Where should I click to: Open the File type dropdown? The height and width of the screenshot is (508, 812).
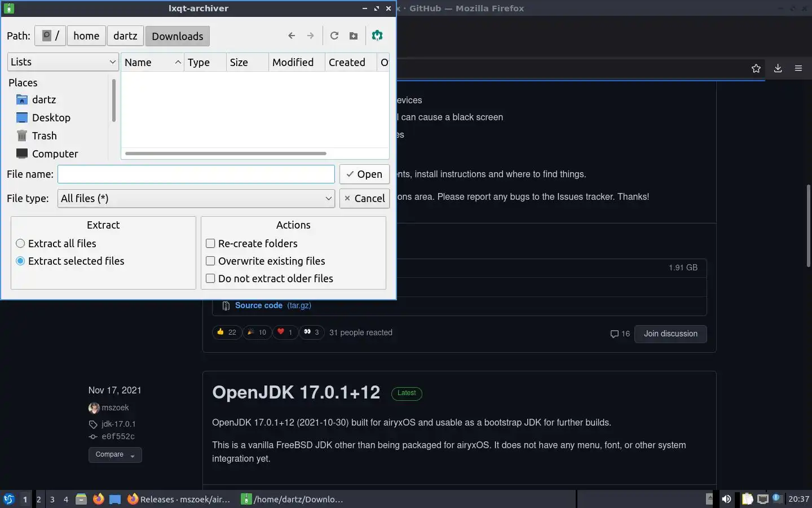click(x=196, y=198)
